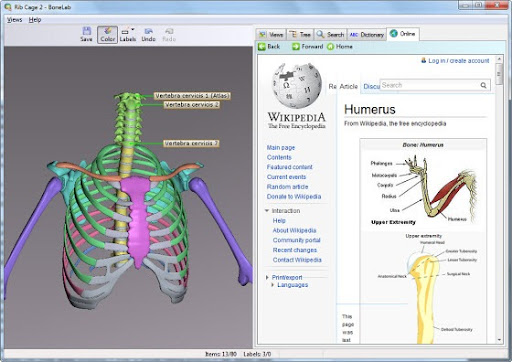The height and width of the screenshot is (362, 512).
Task: Switch to the Tree tab
Action: pyautogui.click(x=300, y=35)
